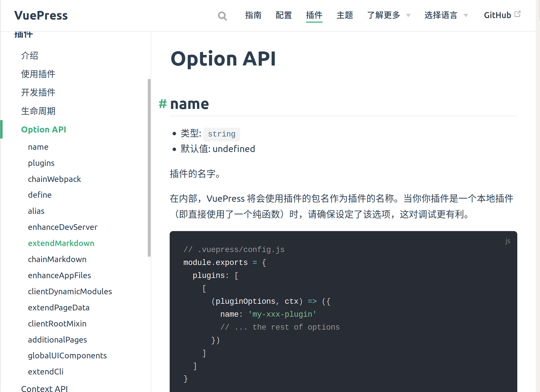540x392 pixels.
Task: Click the VuePress home logo text
Action: [41, 16]
